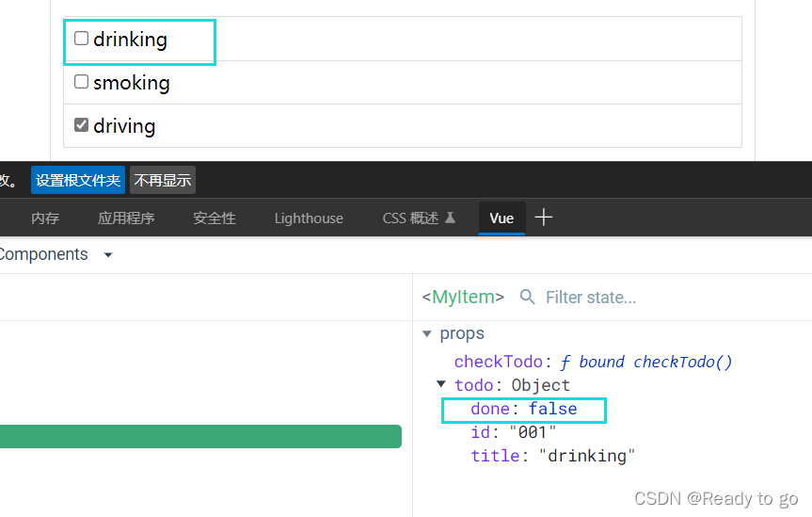Click the flask icon beside CSS 概述
Image resolution: width=812 pixels, height=517 pixels.
coord(450,218)
